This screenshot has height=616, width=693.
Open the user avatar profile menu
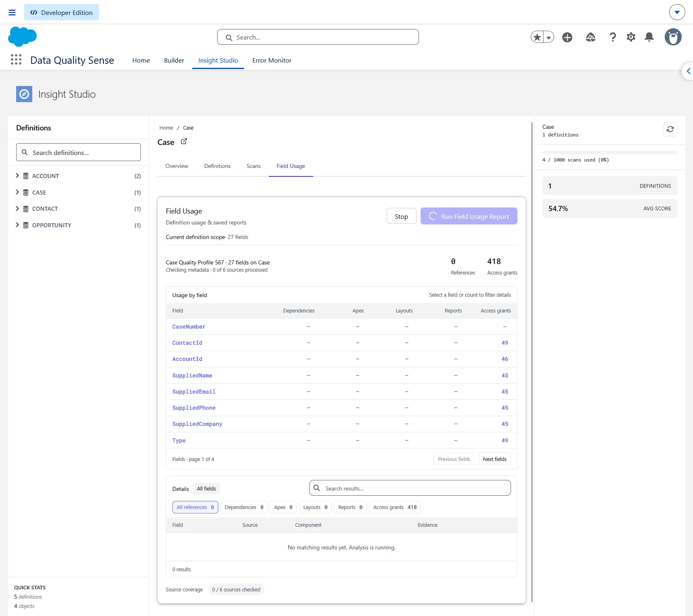coord(673,37)
